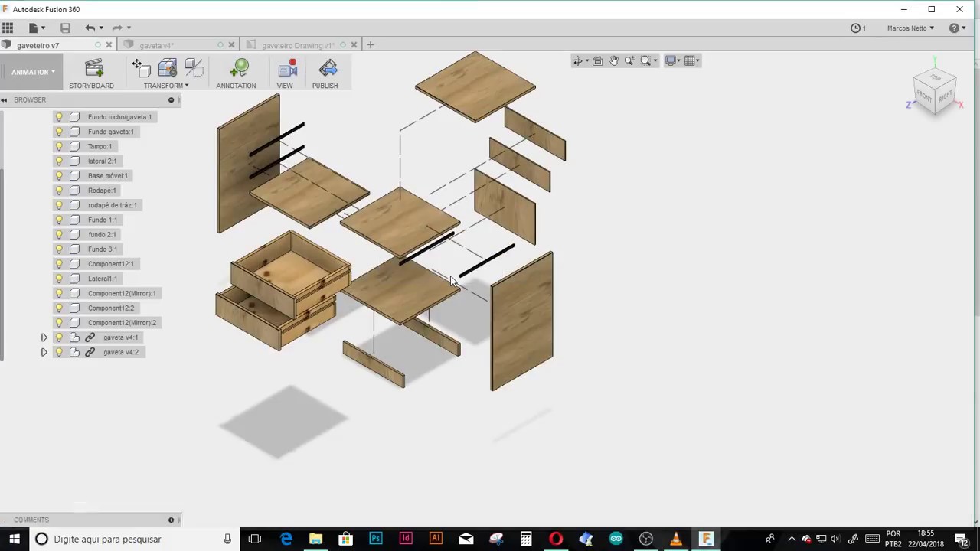Click the Save icon in the quick access bar

[x=65, y=28]
